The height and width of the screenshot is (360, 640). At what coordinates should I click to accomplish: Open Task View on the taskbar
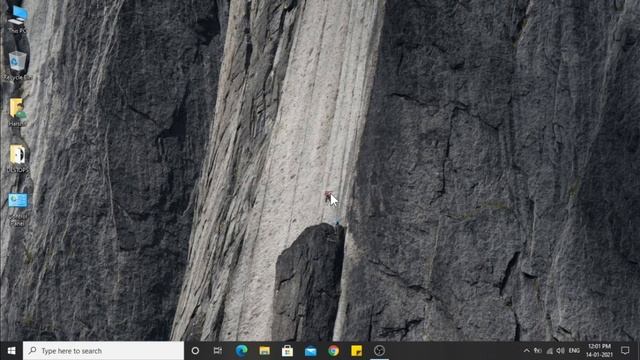coord(218,351)
